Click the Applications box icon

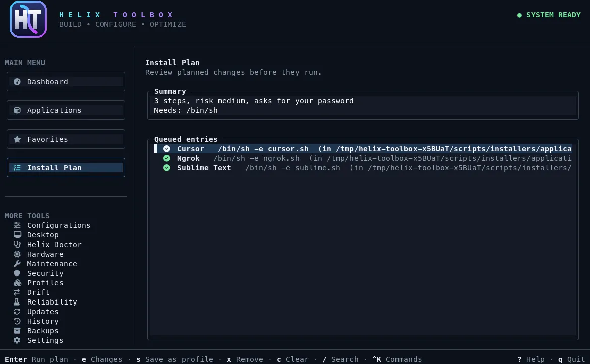tap(17, 110)
